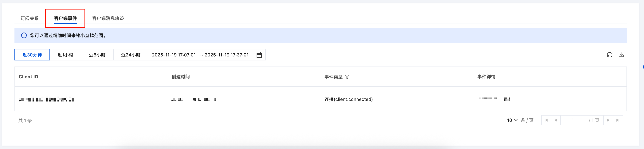Screen dimensions: 644x149
Task: Click the page number input box
Action: click(x=572, y=120)
